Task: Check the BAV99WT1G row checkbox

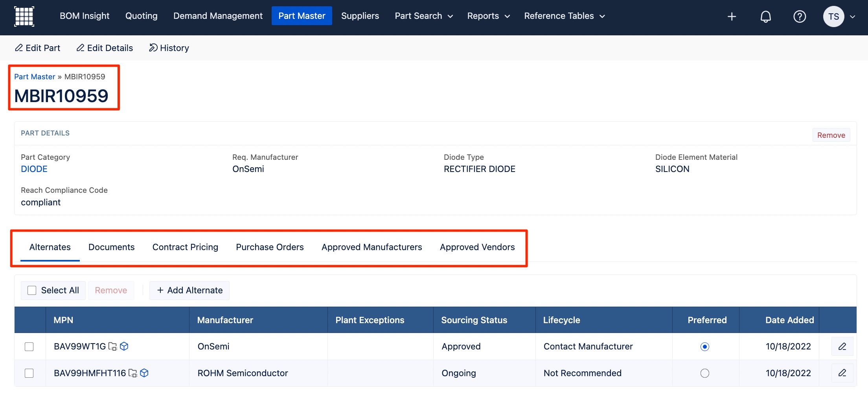Action: [29, 347]
